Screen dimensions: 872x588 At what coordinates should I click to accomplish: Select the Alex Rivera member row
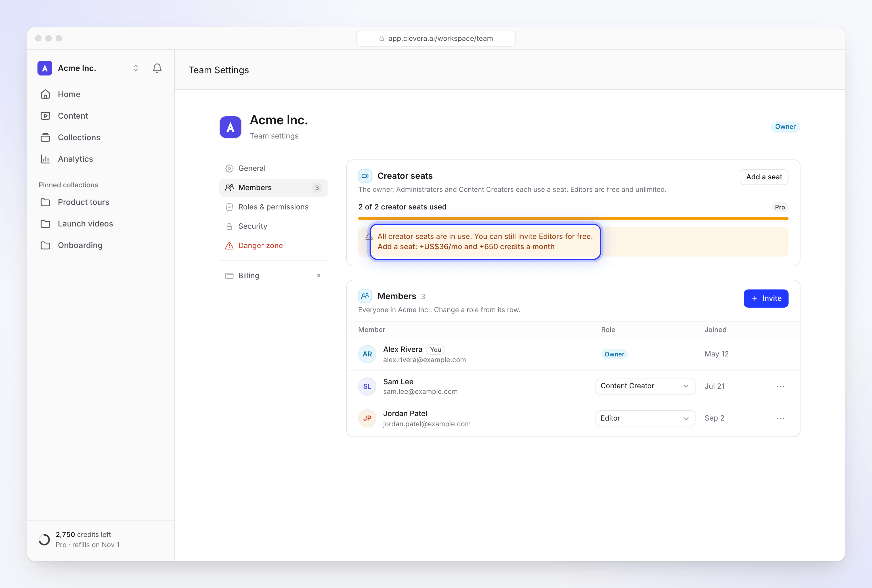pos(573,354)
